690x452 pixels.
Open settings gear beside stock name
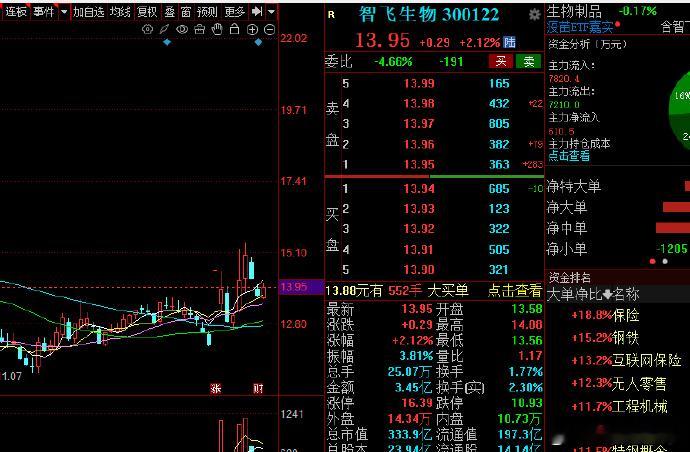[x=534, y=15]
